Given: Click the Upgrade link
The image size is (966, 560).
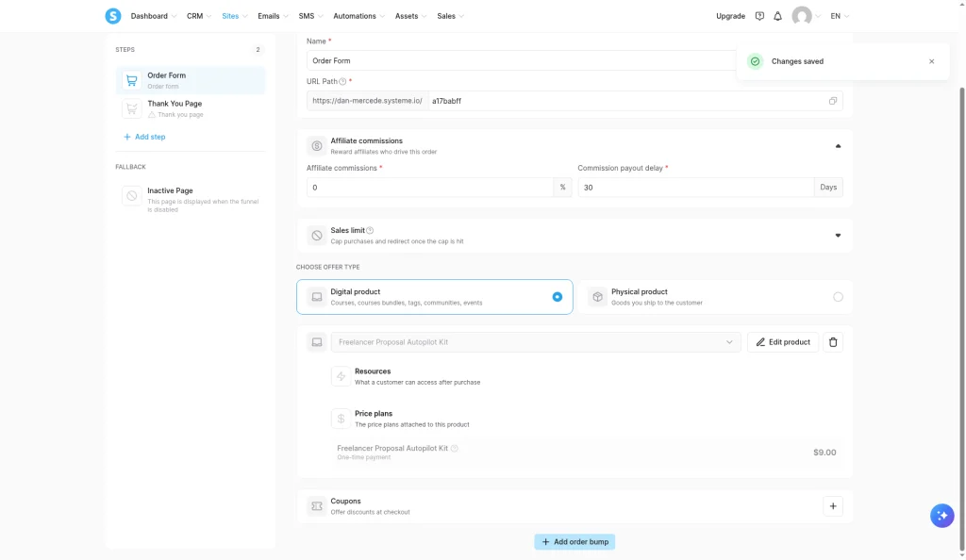Looking at the screenshot, I should [730, 16].
